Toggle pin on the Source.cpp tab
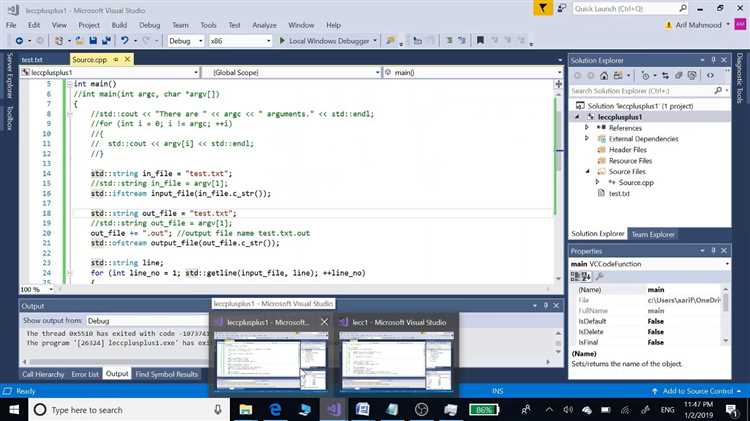Viewport: 750px width, 421px height. point(116,59)
